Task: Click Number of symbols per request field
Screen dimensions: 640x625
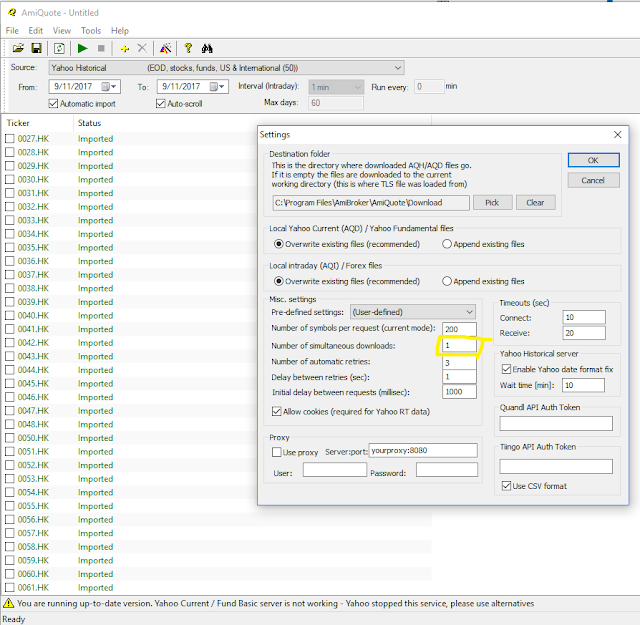Action: tap(459, 329)
